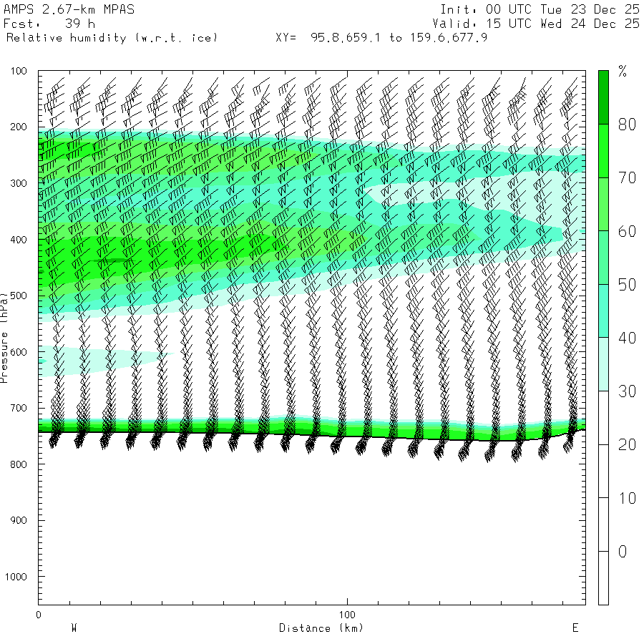Click the bright green 70–80 colorbar segment
Screen dimensions: 644x644
603,151
